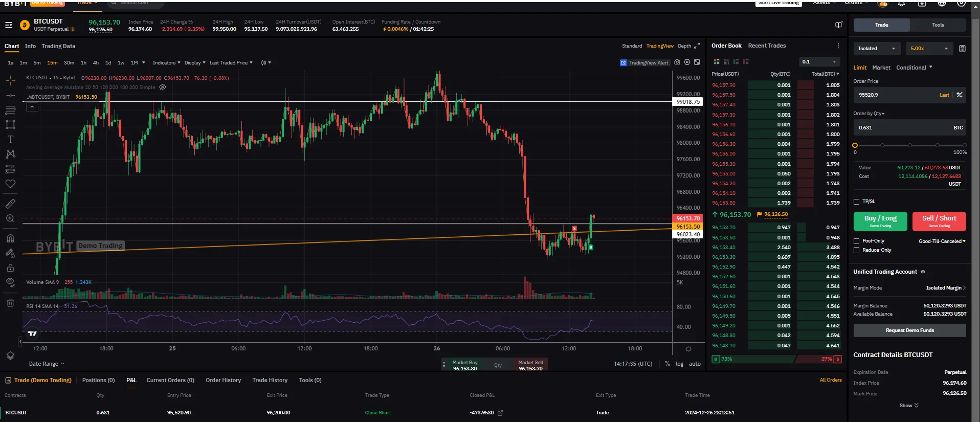Switch to the Trading Data tab
The image size is (980, 422).
pos(58,46)
